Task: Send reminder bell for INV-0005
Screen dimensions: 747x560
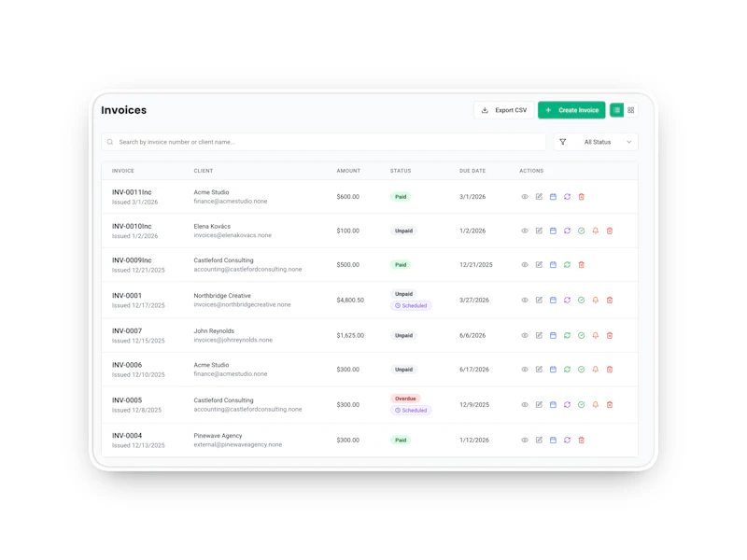Action: click(596, 405)
